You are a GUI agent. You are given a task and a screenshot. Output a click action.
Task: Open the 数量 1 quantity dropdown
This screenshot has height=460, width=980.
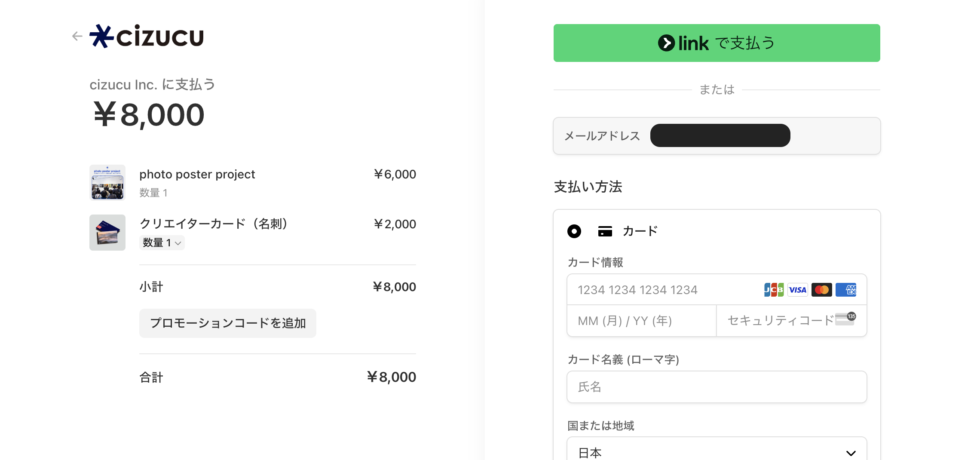[162, 243]
